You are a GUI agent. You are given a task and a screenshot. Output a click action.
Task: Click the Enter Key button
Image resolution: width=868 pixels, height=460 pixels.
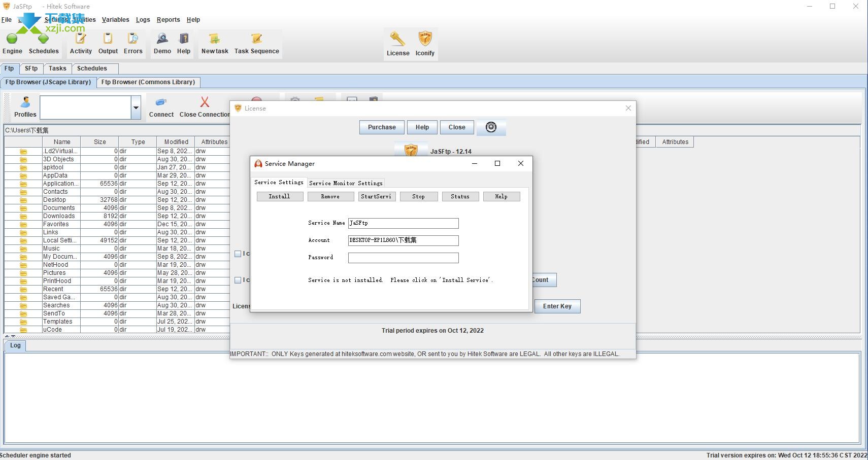(557, 306)
